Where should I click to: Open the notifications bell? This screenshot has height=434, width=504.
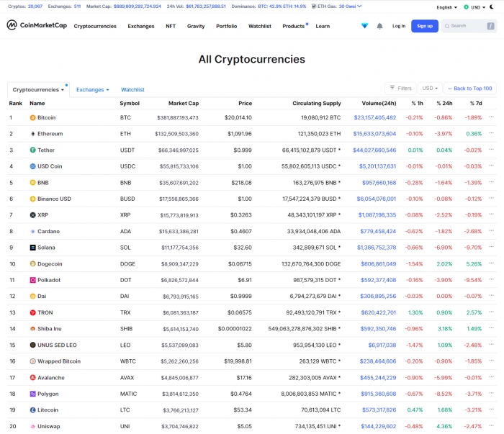click(x=379, y=26)
